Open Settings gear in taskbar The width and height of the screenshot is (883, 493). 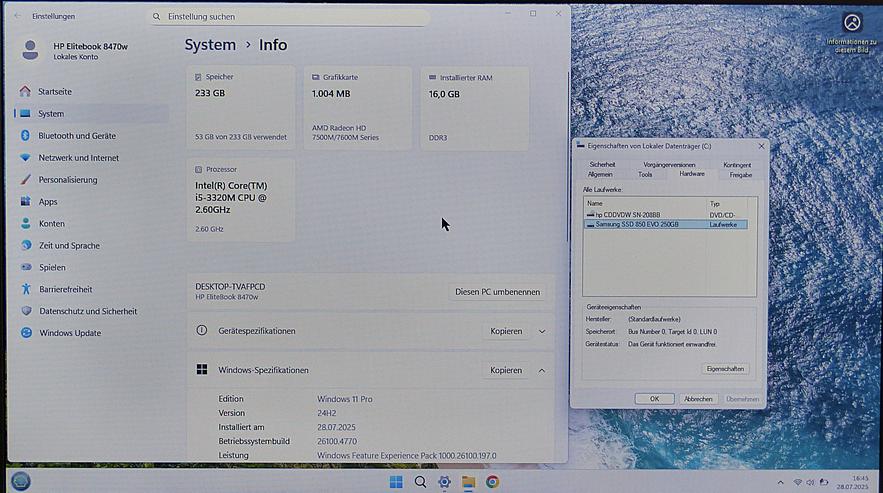pos(444,482)
